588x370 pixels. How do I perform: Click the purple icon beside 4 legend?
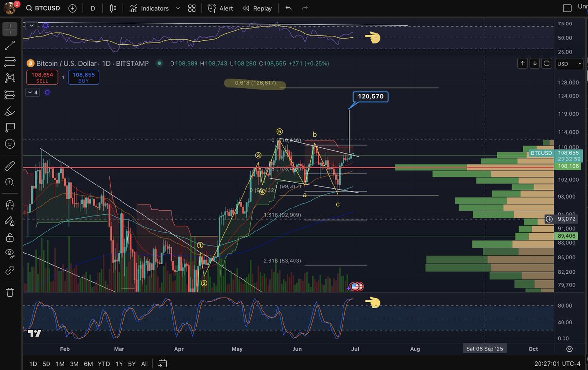click(x=47, y=92)
